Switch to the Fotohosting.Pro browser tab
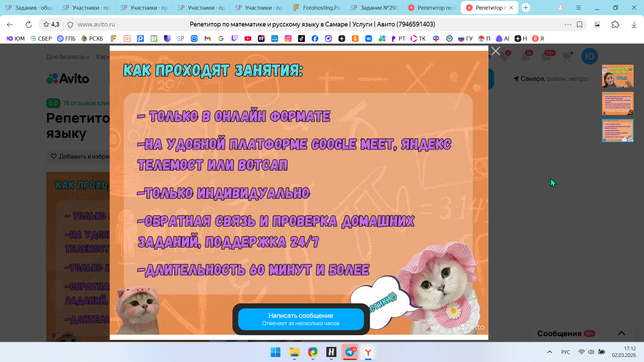Viewport: 644px width, 362px height. pos(317,7)
